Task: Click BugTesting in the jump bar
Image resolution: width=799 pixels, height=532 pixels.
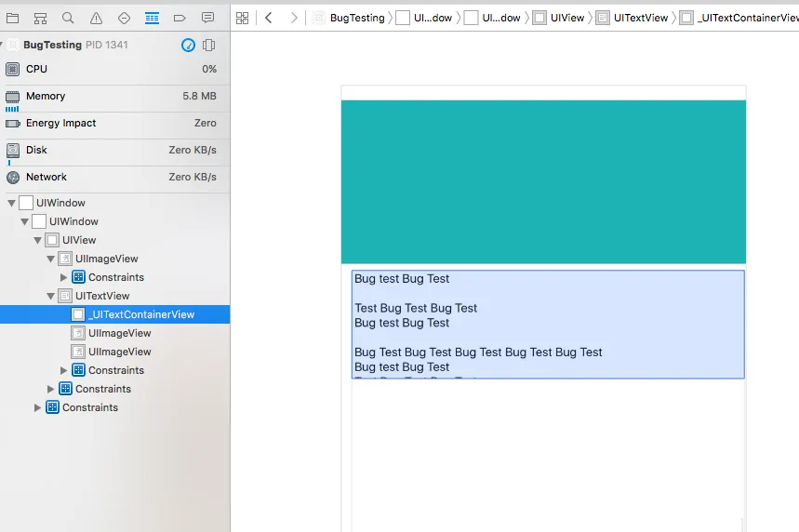Action: click(349, 18)
